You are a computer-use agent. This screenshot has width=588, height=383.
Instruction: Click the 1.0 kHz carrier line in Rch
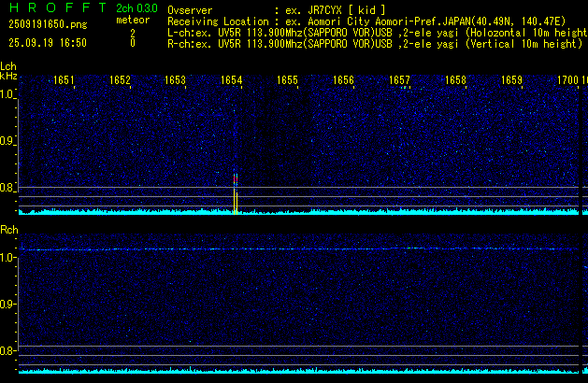[290, 249]
